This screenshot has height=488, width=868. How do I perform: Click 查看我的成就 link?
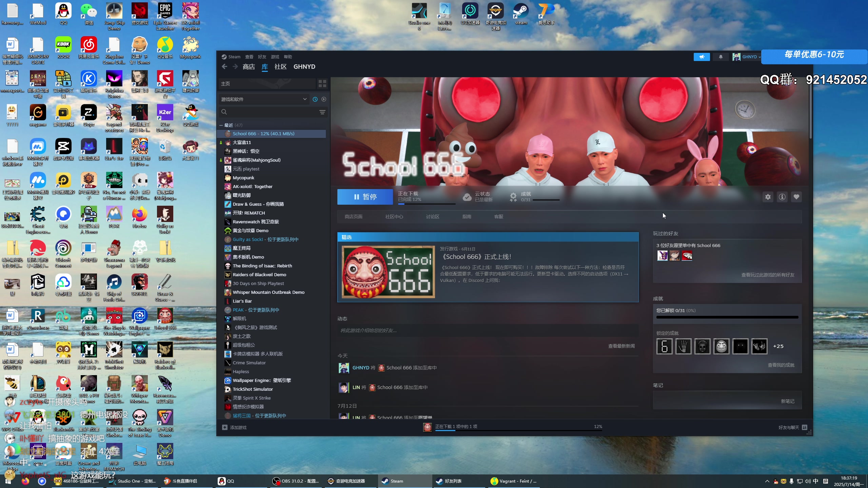pyautogui.click(x=781, y=365)
